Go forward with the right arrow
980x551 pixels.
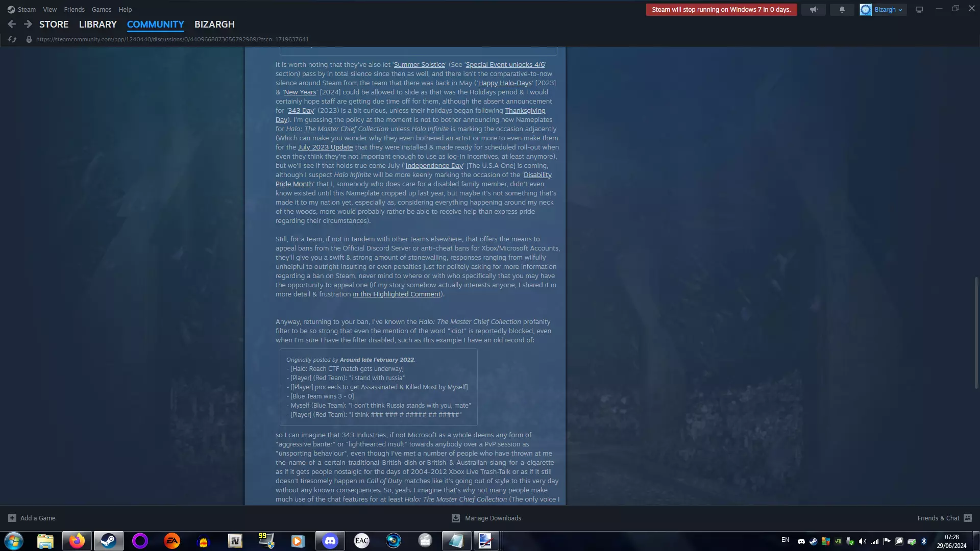(28, 24)
